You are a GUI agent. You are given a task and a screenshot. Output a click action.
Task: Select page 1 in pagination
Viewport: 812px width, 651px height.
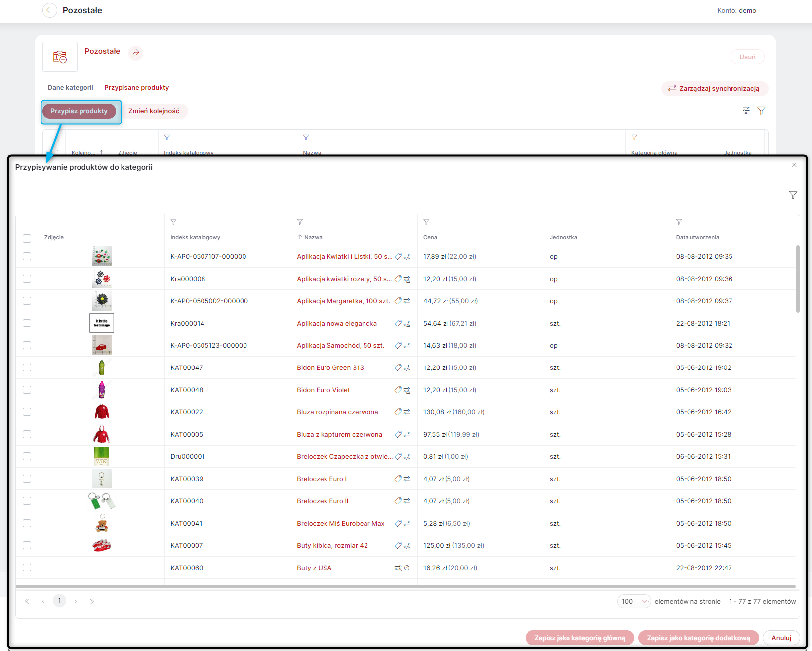59,601
